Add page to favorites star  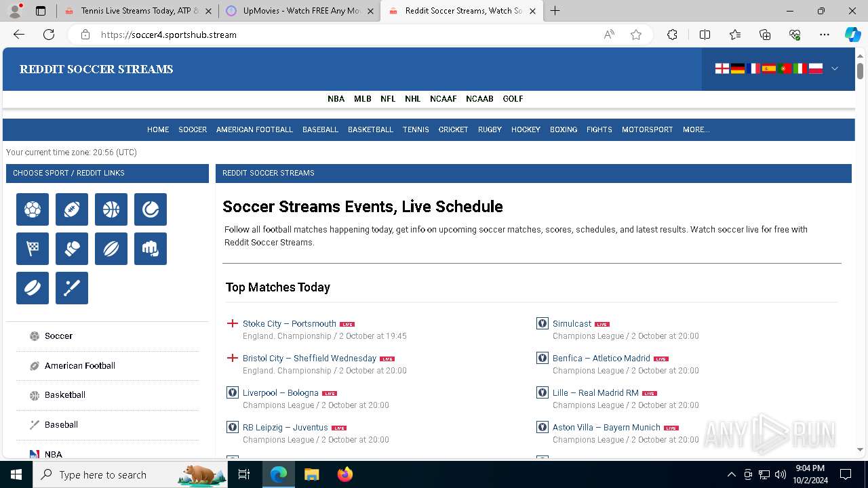[636, 35]
